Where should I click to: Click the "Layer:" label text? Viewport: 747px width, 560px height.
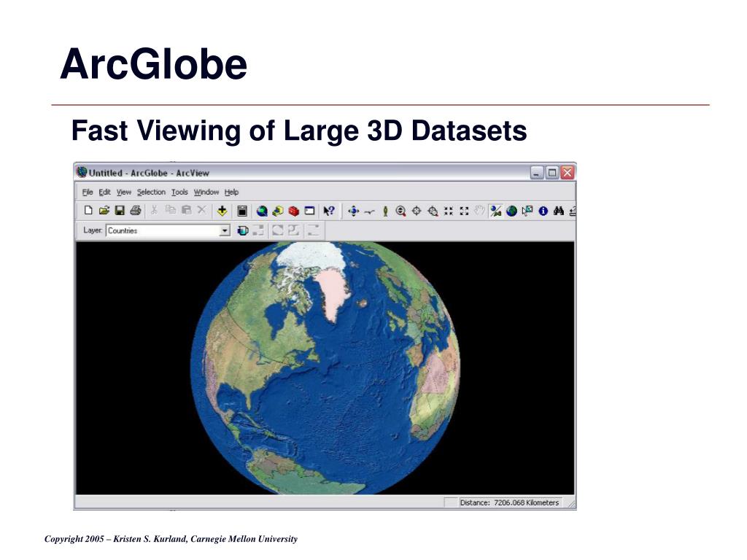93,230
